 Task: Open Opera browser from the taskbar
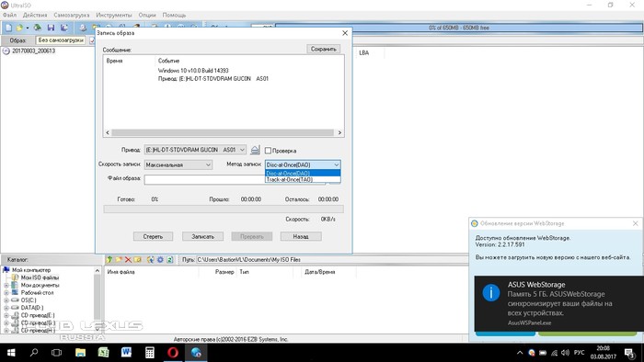point(173,353)
